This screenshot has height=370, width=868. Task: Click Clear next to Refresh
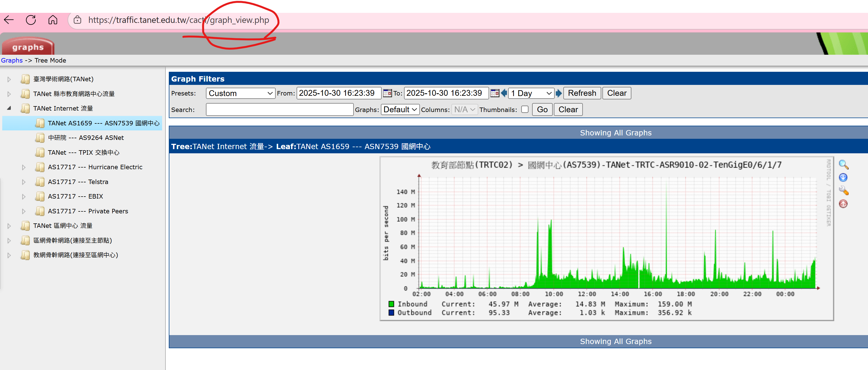617,93
